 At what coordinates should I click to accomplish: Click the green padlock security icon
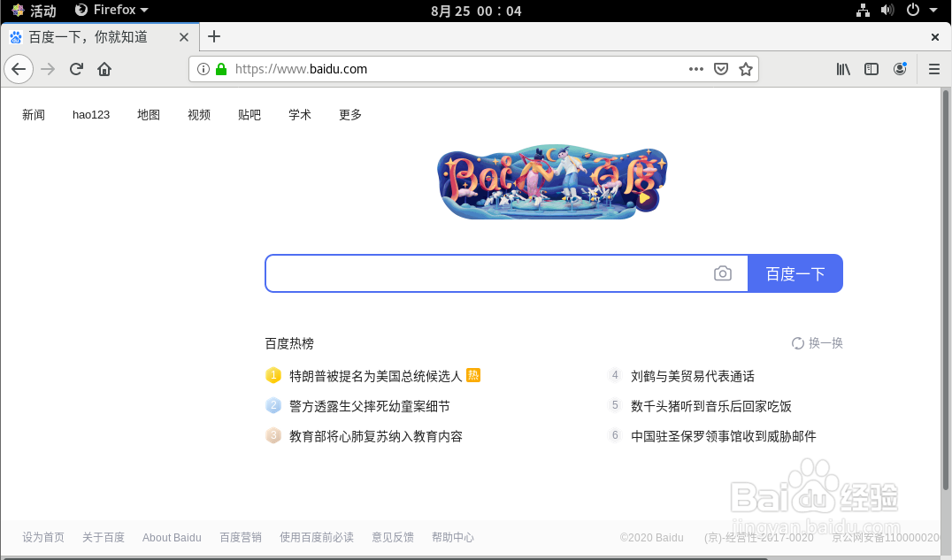[221, 69]
